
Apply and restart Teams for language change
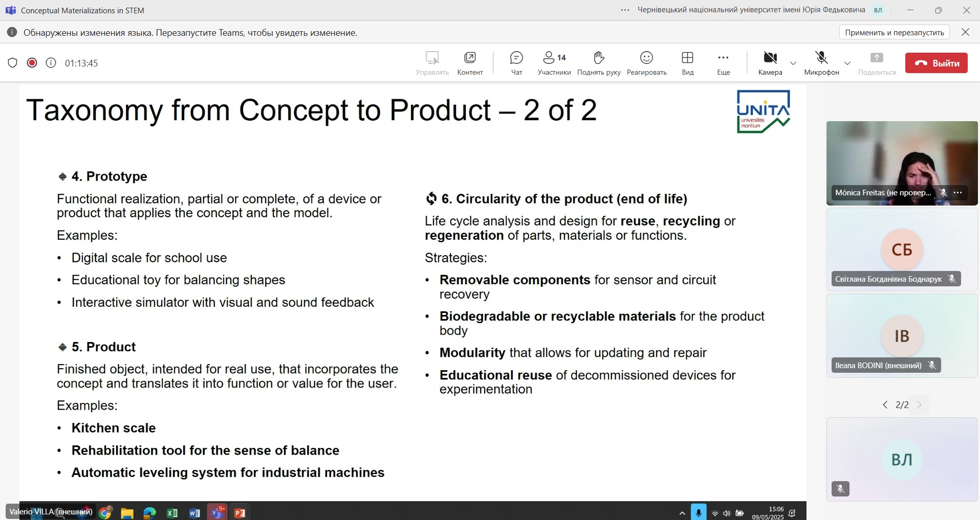click(x=895, y=32)
